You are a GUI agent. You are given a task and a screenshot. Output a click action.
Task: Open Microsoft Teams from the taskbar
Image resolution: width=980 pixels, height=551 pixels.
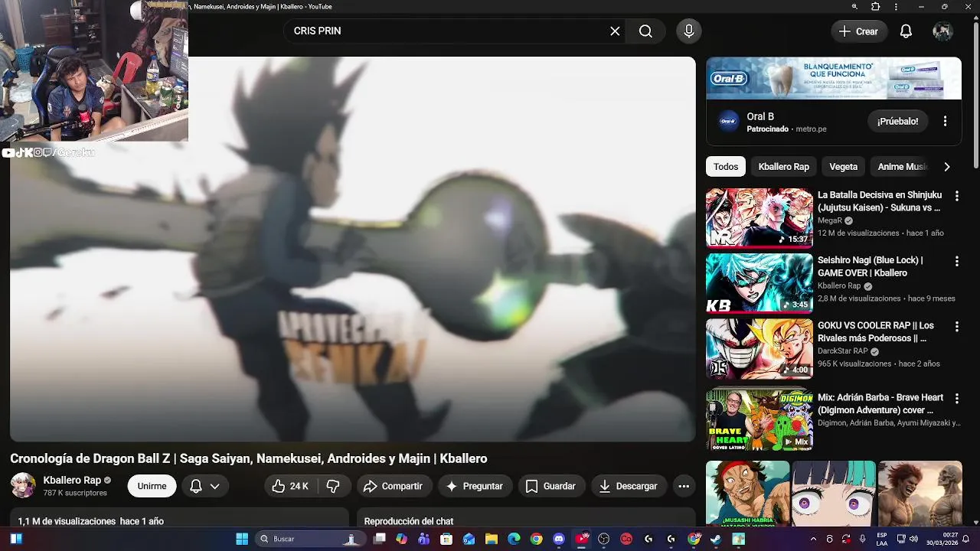(424, 539)
